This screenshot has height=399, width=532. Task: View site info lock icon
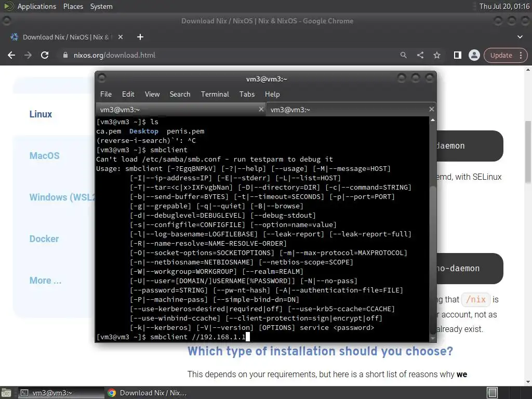tap(65, 55)
